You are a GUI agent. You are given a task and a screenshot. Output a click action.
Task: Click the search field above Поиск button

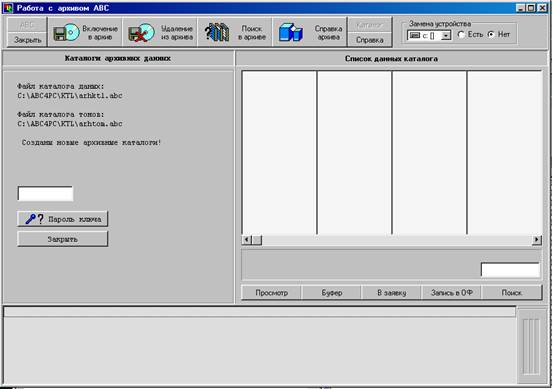pyautogui.click(x=510, y=270)
